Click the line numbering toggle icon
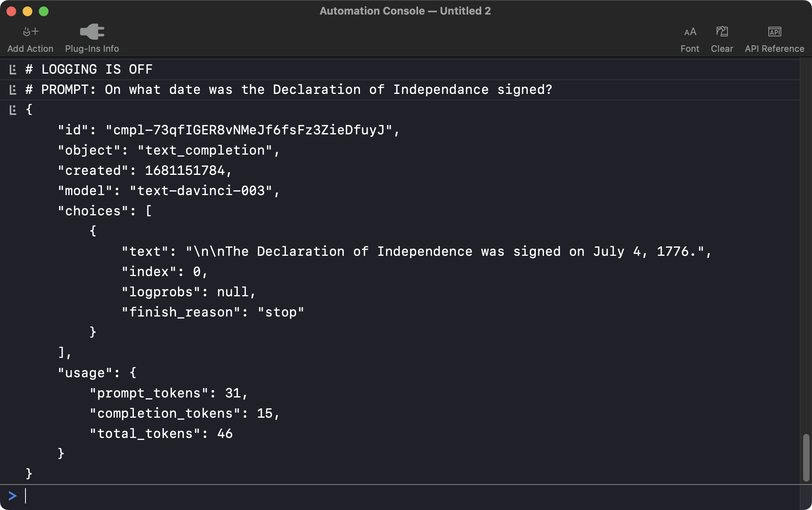The width and height of the screenshot is (812, 510). [13, 69]
